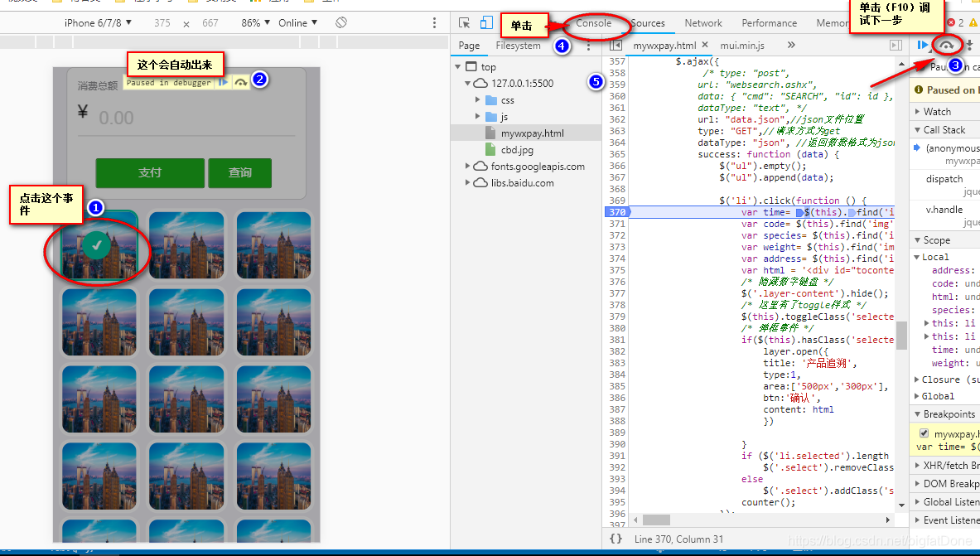Click line number 381 in gutter
Screen dimensions: 980x556
617,340
